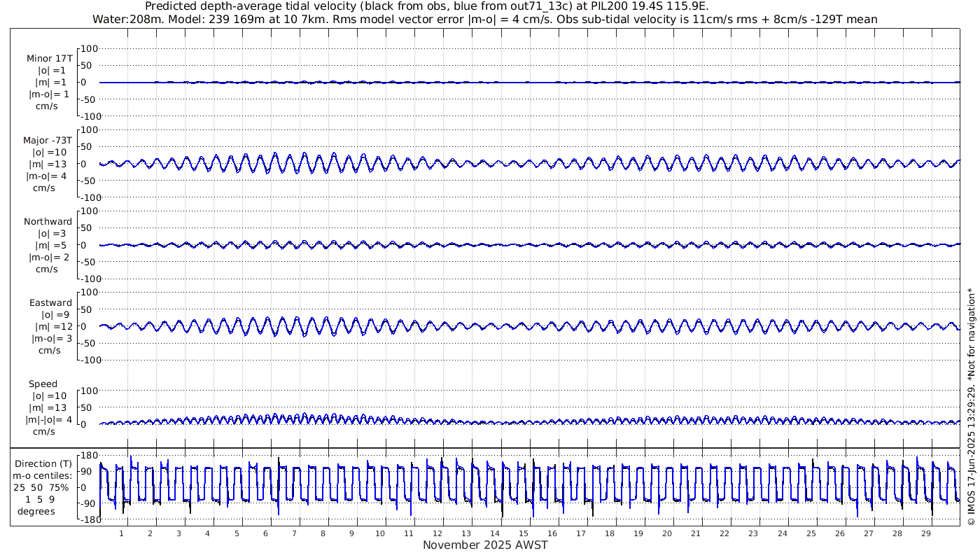Image resolution: width=980 pixels, height=560 pixels.
Task: Click the day "22" label on the date axis
Action: (724, 533)
